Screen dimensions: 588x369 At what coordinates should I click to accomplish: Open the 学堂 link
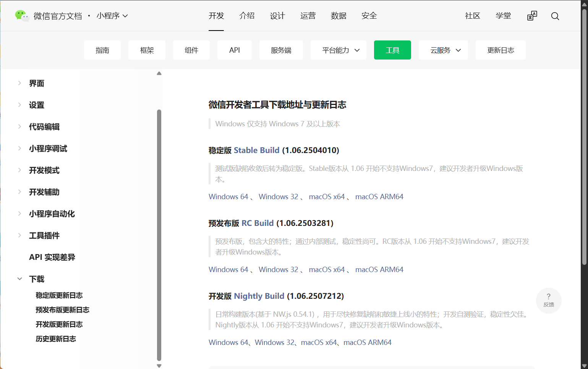click(x=503, y=16)
